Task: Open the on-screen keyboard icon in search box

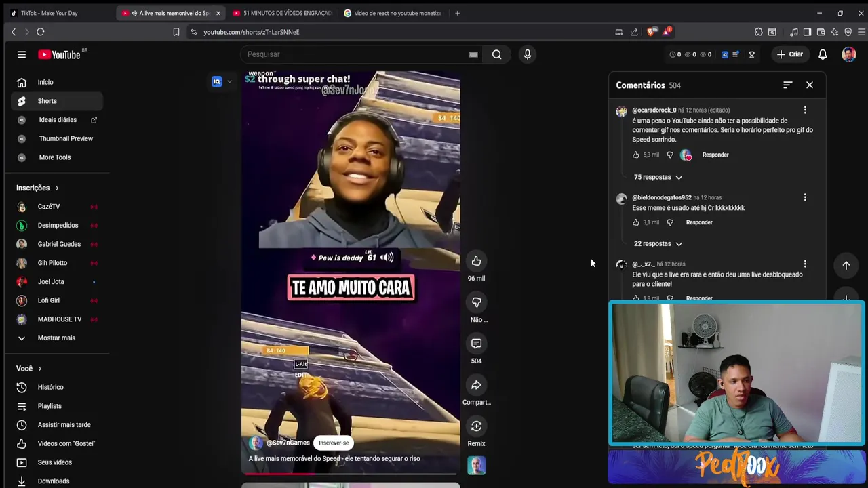Action: point(473,54)
